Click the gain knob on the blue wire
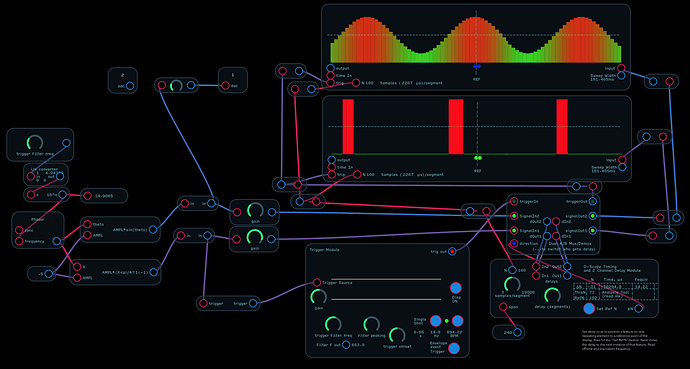690x369 pixels. click(254, 211)
